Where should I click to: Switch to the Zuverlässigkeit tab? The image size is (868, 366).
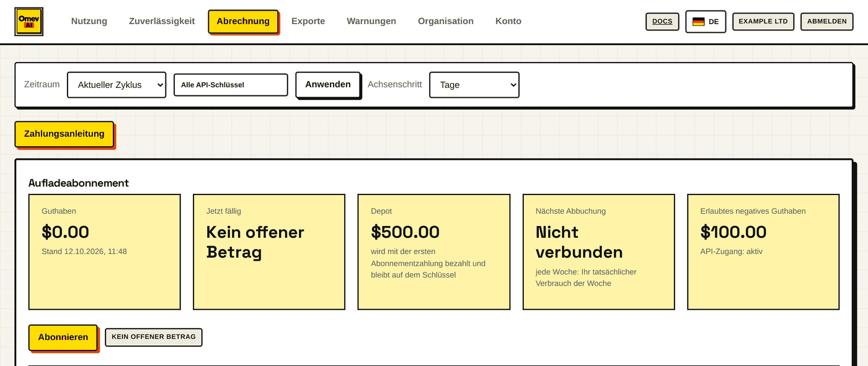click(x=162, y=21)
